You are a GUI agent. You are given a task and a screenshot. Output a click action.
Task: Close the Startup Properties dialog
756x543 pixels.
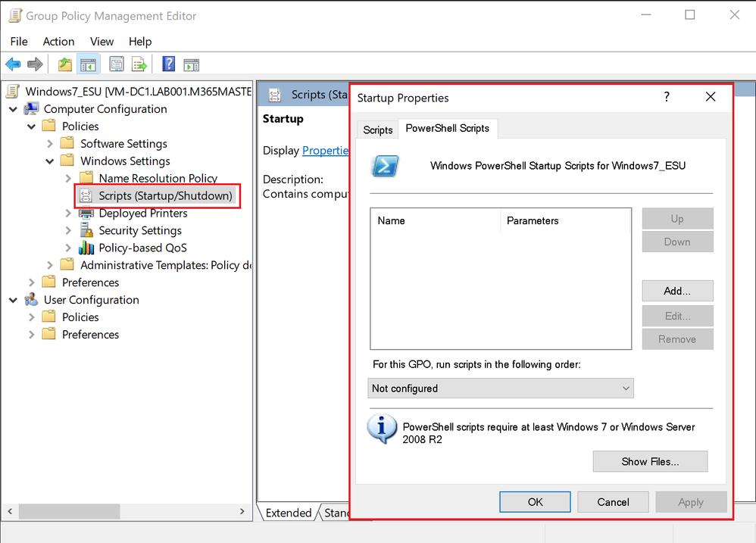tap(711, 97)
